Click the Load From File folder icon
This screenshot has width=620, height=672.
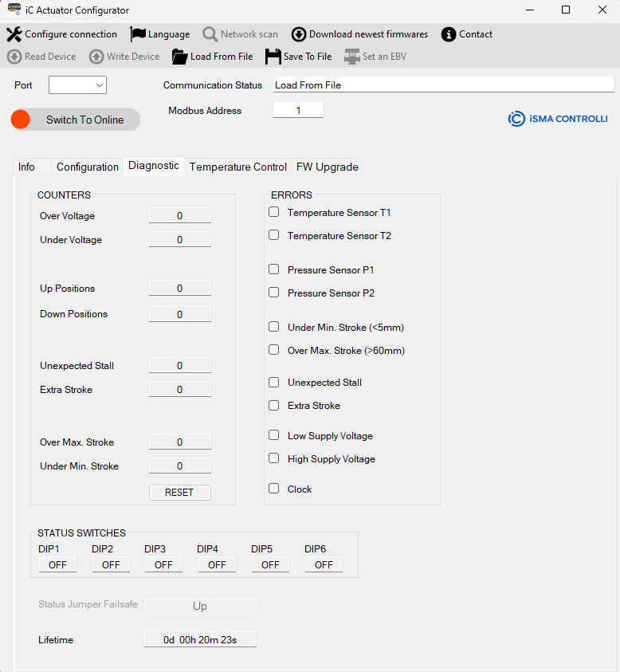click(179, 57)
